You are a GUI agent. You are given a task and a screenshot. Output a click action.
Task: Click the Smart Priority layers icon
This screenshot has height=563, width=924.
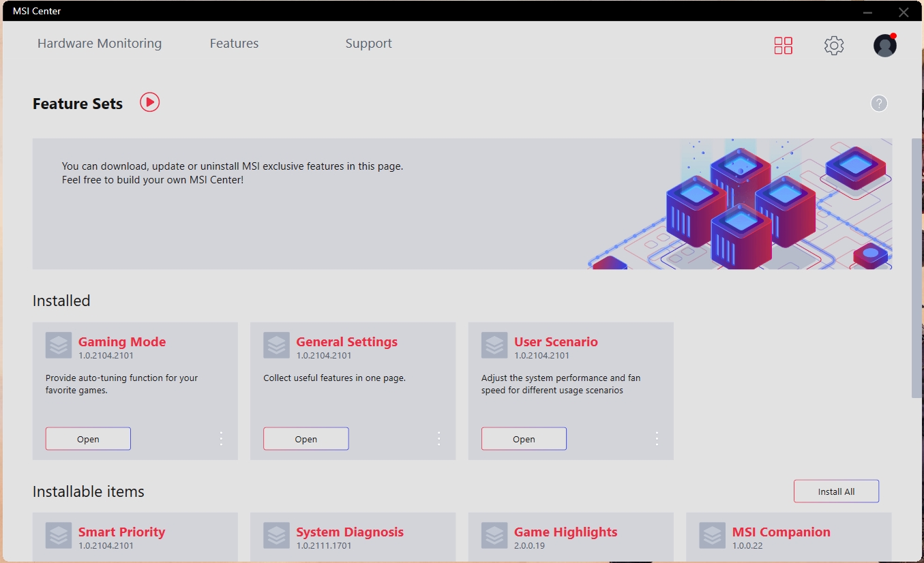(x=59, y=536)
